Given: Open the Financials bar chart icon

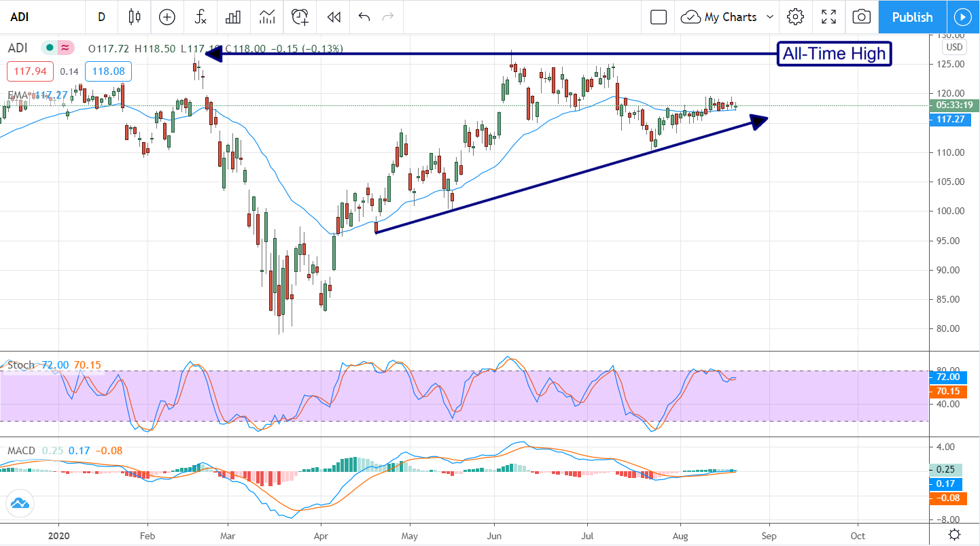Looking at the screenshot, I should click(x=234, y=17).
